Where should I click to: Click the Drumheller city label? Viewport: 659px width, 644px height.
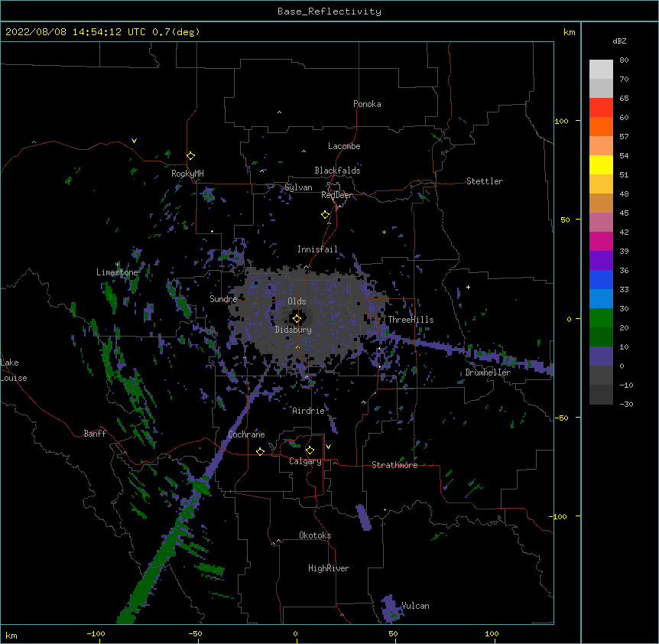tap(488, 372)
